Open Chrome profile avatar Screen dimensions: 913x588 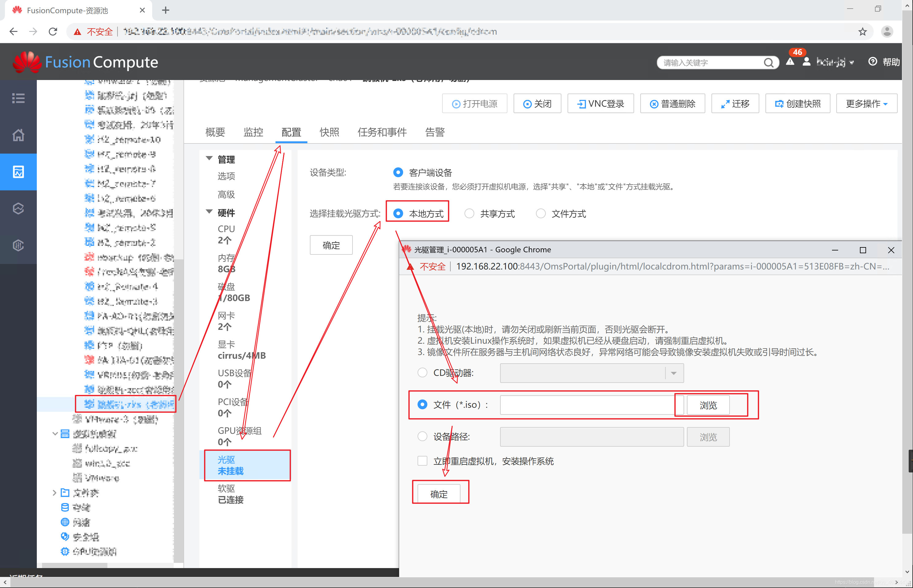887,31
